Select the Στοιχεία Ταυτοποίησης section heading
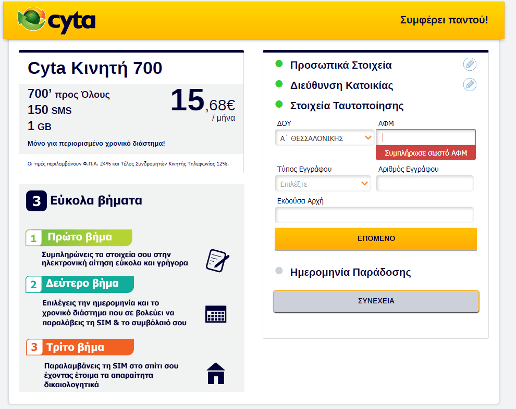The height and width of the screenshot is (409, 516). click(x=347, y=106)
